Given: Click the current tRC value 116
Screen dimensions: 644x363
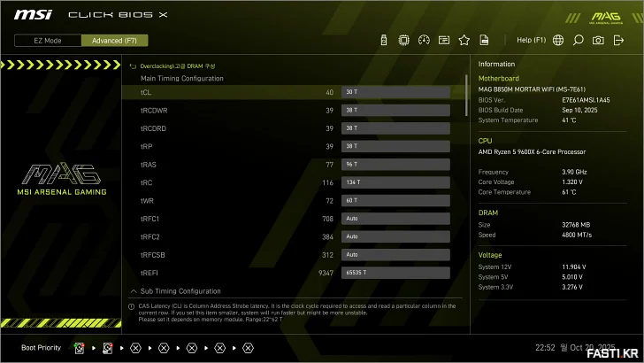Looking at the screenshot, I should pos(327,183).
